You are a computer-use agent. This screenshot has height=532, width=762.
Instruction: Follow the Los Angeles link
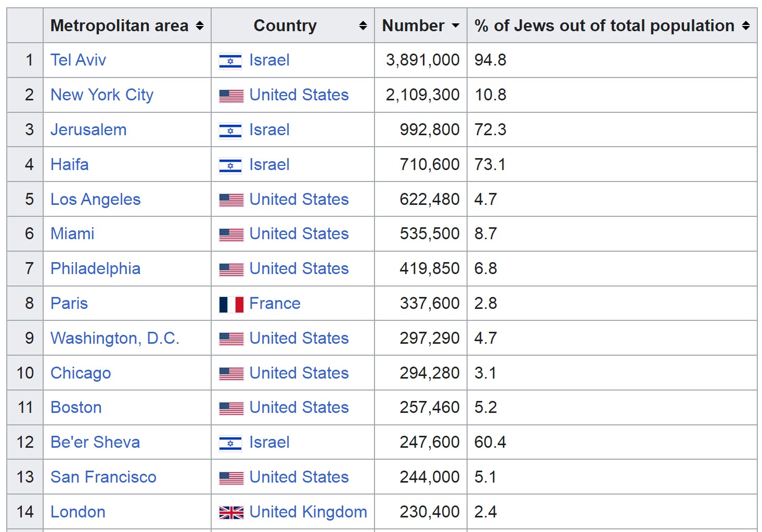coord(96,199)
